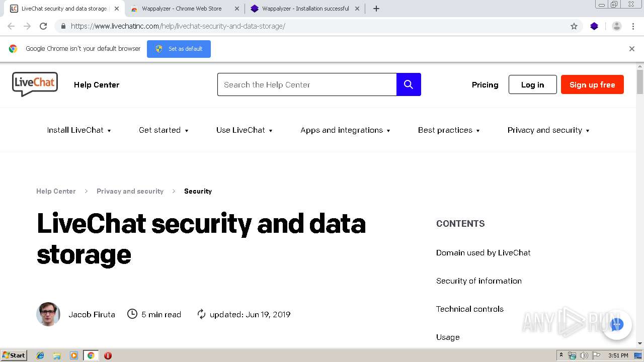Click the scrollbar down arrow
This screenshot has width=644, height=362.
640,343
